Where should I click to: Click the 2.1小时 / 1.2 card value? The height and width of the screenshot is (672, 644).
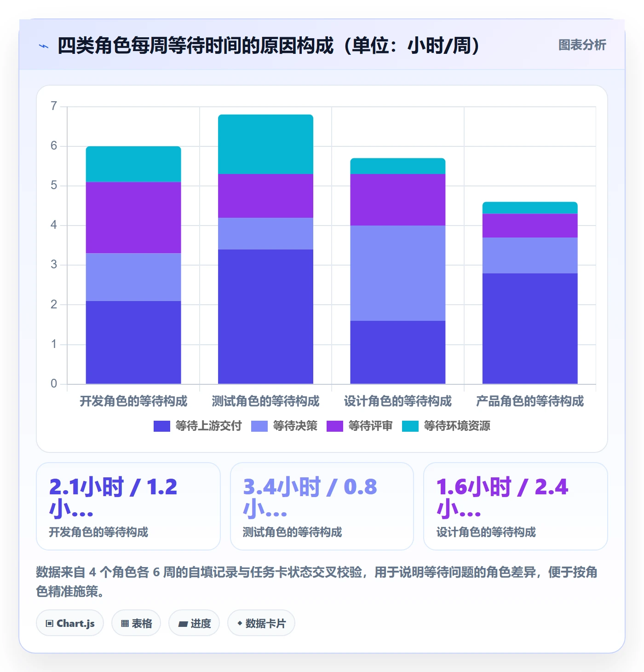(x=113, y=498)
